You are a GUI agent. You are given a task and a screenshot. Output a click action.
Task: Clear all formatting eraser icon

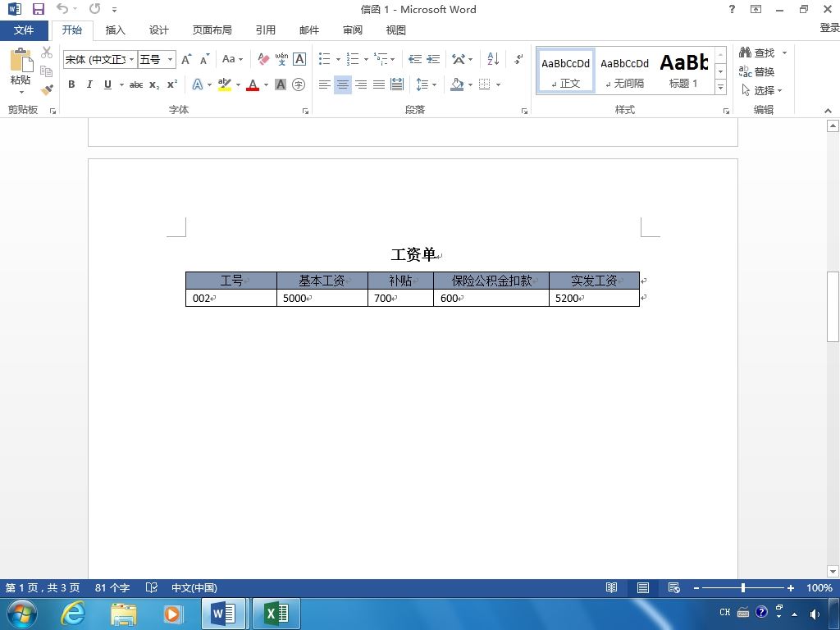(x=263, y=59)
